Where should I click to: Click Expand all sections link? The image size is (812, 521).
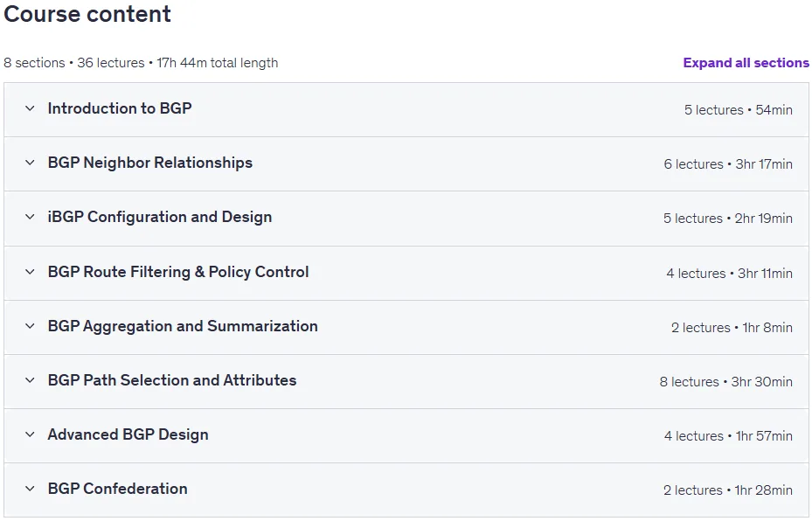click(746, 63)
